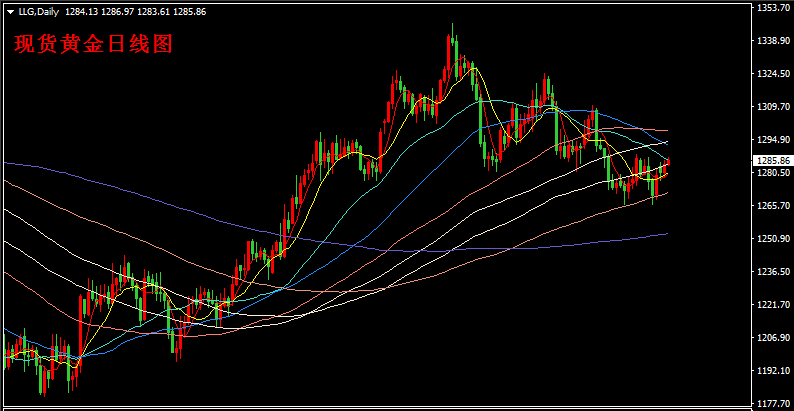The image size is (794, 411).
Task: Select the 1265.70 price axis label
Action: (772, 206)
